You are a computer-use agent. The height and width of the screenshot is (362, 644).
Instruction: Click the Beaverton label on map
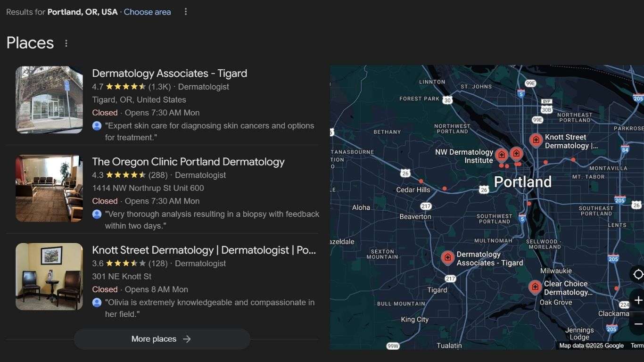click(x=415, y=217)
